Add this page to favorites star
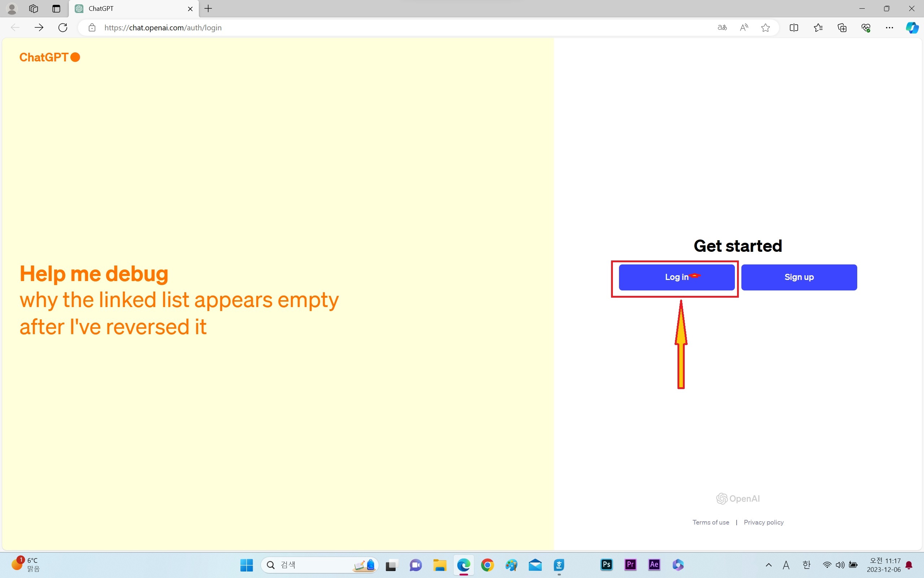The image size is (924, 578). click(766, 27)
